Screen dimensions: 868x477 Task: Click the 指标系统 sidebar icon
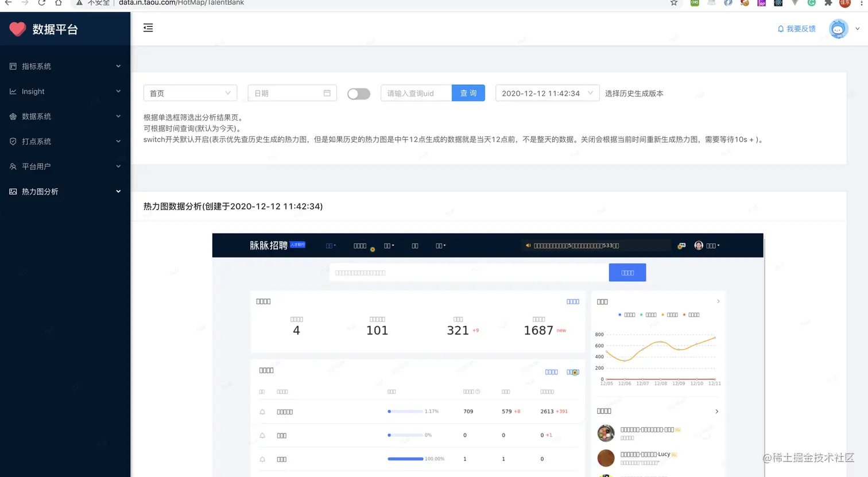coord(13,66)
